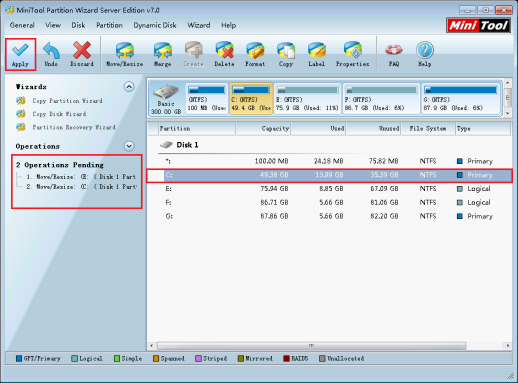Screen dimensions: 518x383
Task: Open the FAQ lifebuoy icon
Action: coord(394,50)
